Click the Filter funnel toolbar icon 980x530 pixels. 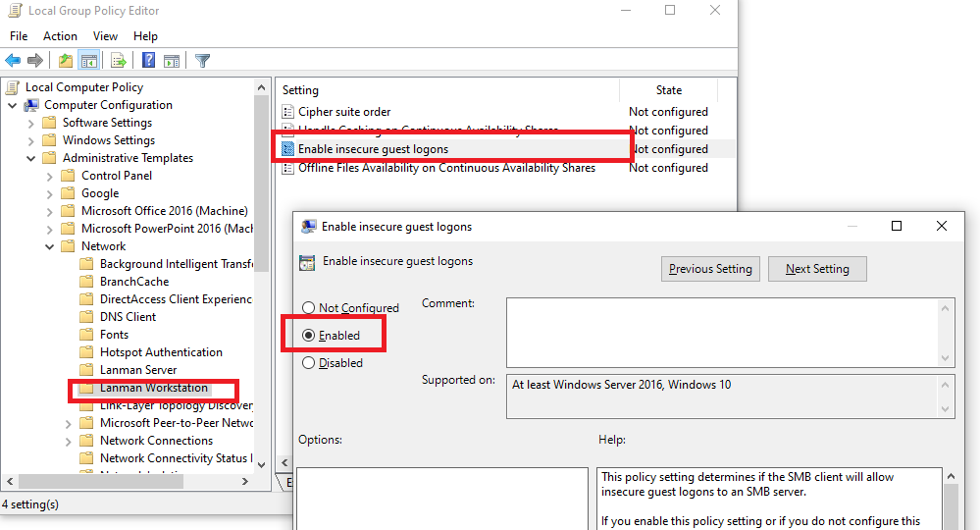[202, 61]
